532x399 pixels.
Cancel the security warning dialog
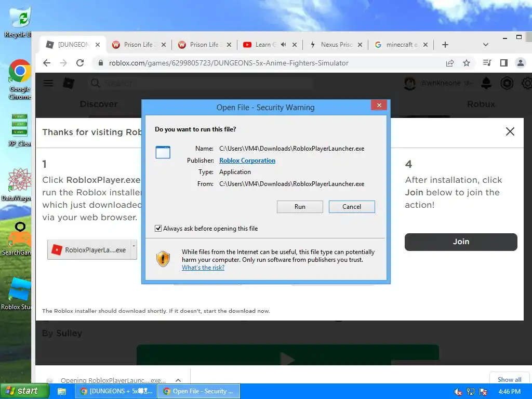point(352,207)
